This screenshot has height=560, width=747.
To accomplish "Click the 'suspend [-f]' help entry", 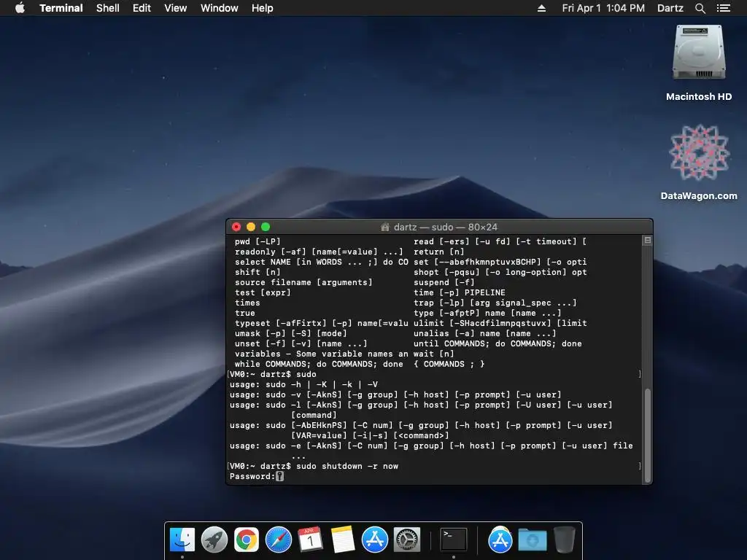I will [444, 282].
